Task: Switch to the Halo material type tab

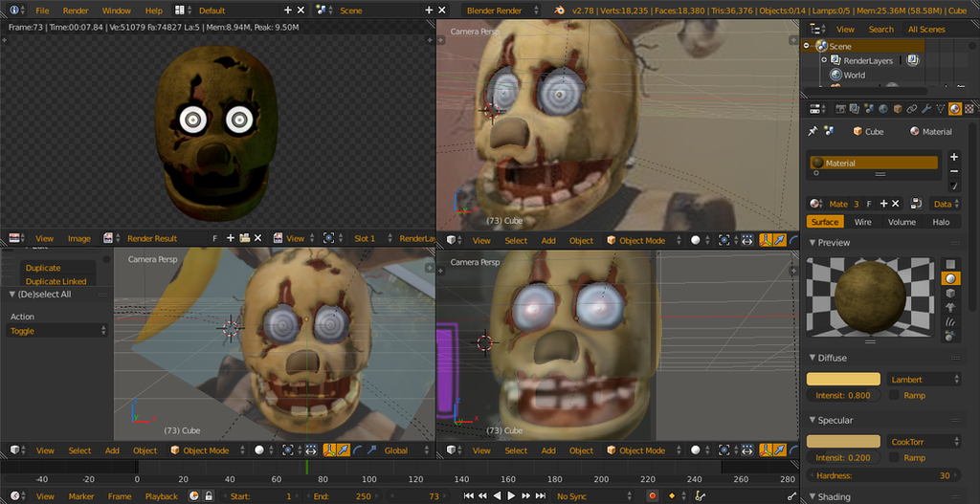Action: (x=942, y=222)
